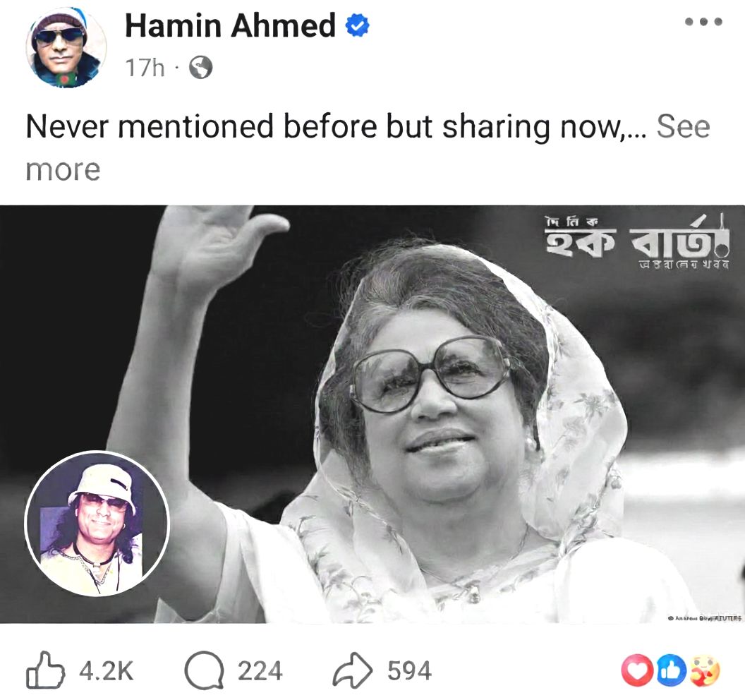
Task: Click the thumbs-up Like icon
Action: (46, 670)
